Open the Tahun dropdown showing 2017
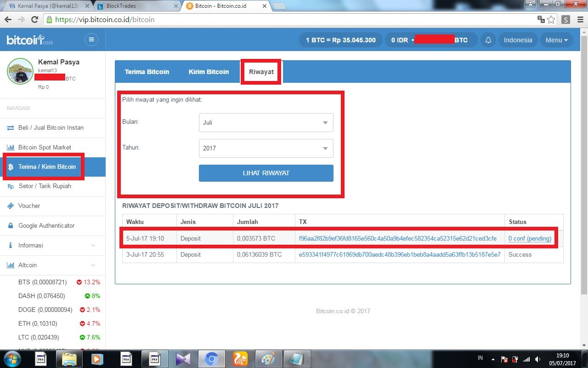The width and height of the screenshot is (588, 368). pyautogui.click(x=266, y=148)
